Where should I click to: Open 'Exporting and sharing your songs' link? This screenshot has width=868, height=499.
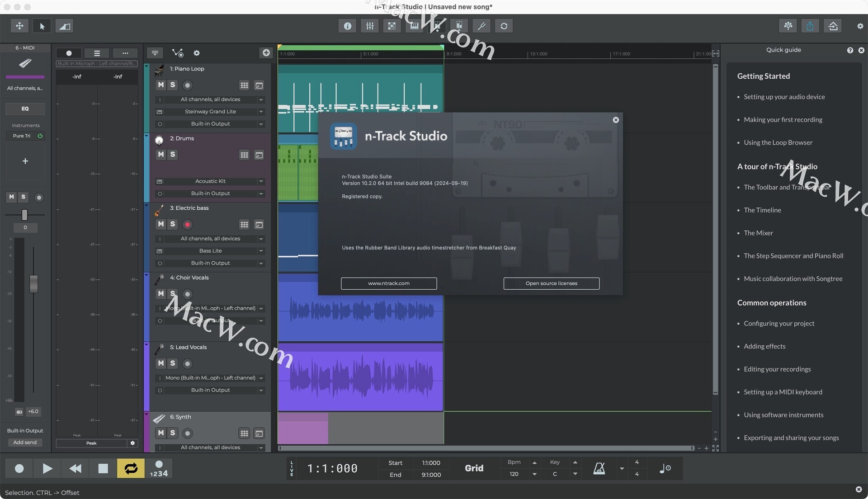(791, 438)
